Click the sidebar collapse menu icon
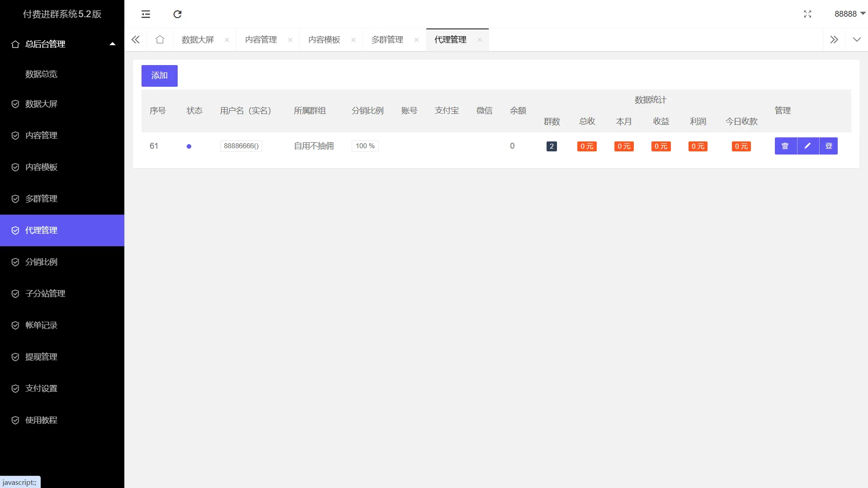The height and width of the screenshot is (488, 868). pyautogui.click(x=146, y=14)
